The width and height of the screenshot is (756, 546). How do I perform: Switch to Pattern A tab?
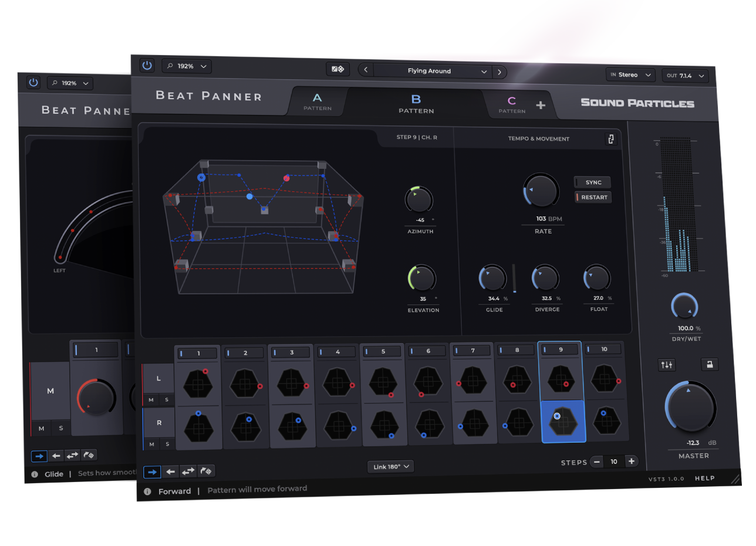coord(318,101)
